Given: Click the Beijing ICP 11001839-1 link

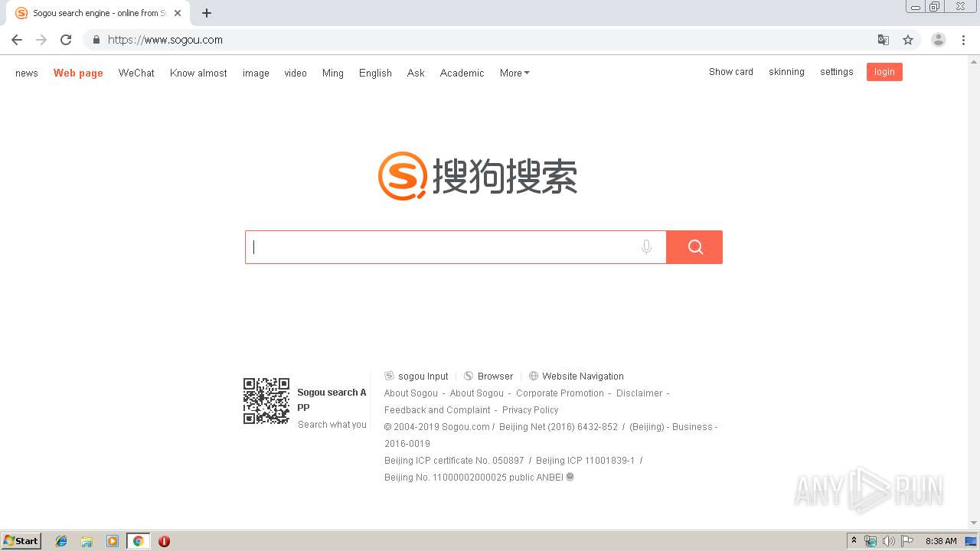Looking at the screenshot, I should (x=586, y=461).
